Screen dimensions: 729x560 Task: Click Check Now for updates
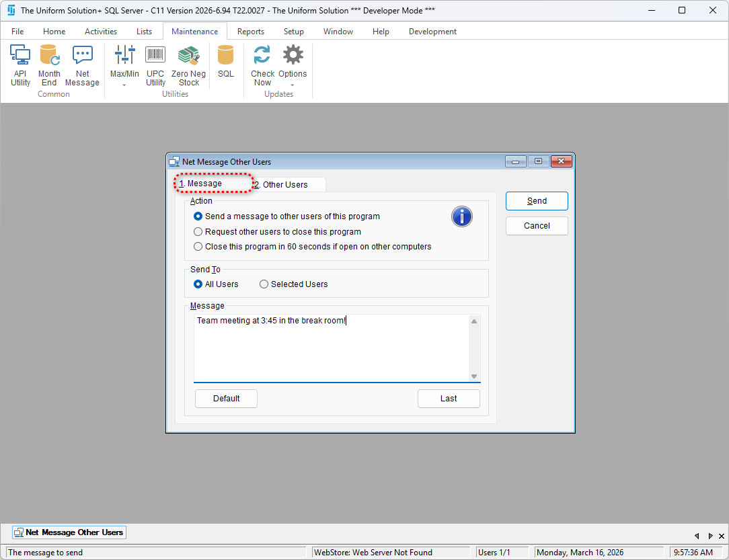pyautogui.click(x=262, y=65)
